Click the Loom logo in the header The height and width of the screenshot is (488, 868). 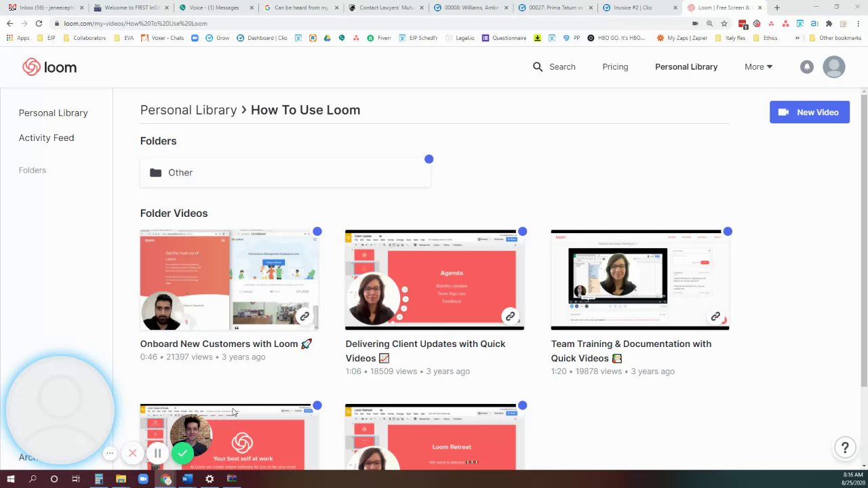(x=50, y=66)
